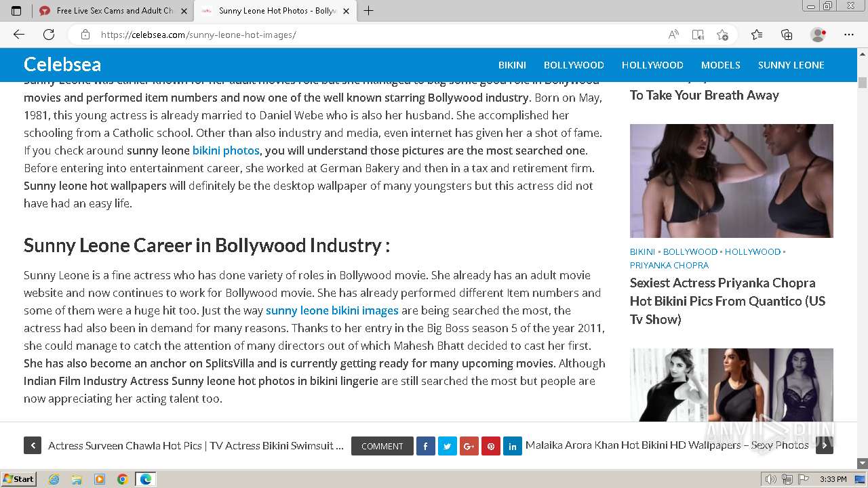Open the SUNNY LEONE menu item
The height and width of the screenshot is (488, 868).
pyautogui.click(x=791, y=65)
